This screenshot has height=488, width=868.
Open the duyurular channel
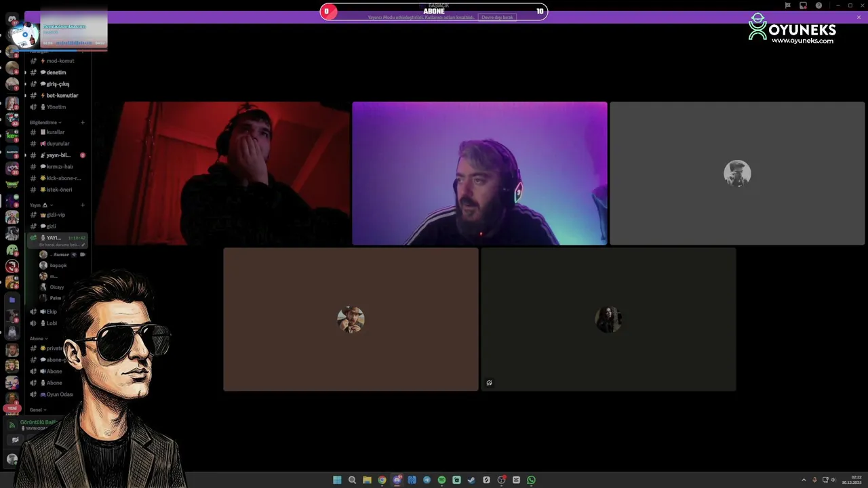(x=57, y=144)
